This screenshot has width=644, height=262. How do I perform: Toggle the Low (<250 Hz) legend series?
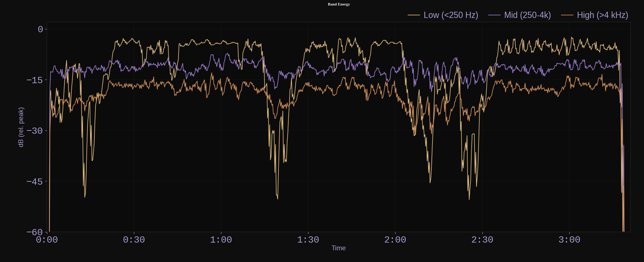point(443,15)
